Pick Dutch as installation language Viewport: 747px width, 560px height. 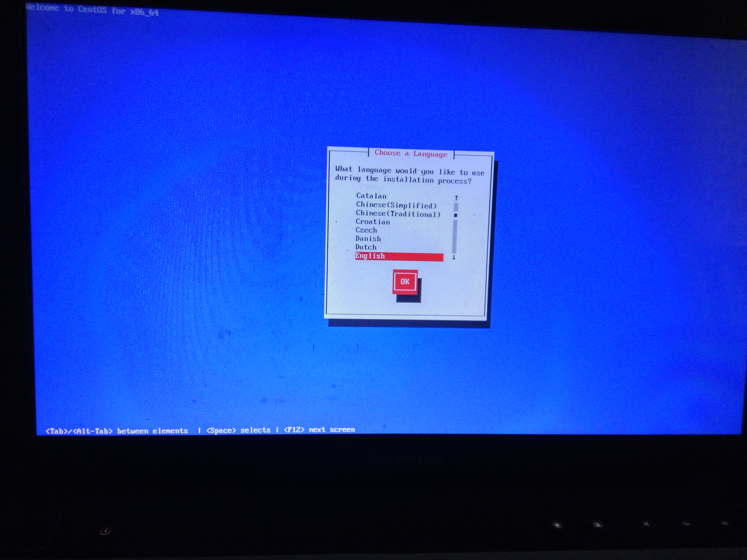[x=366, y=247]
